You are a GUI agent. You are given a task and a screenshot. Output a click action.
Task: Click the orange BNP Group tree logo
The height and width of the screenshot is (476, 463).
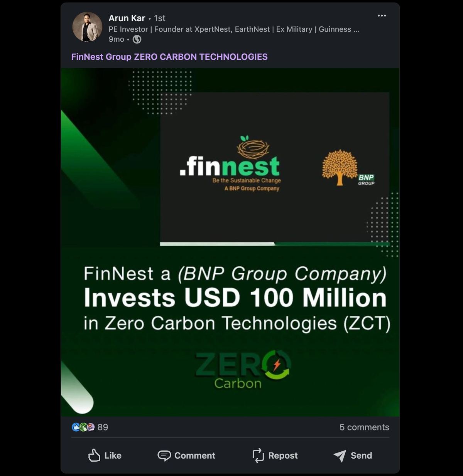pyautogui.click(x=340, y=167)
